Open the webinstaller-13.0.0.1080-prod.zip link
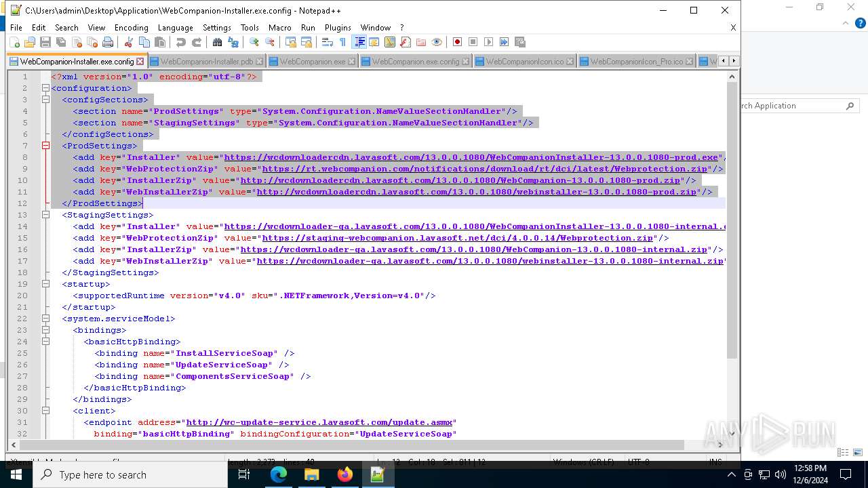 pyautogui.click(x=476, y=192)
